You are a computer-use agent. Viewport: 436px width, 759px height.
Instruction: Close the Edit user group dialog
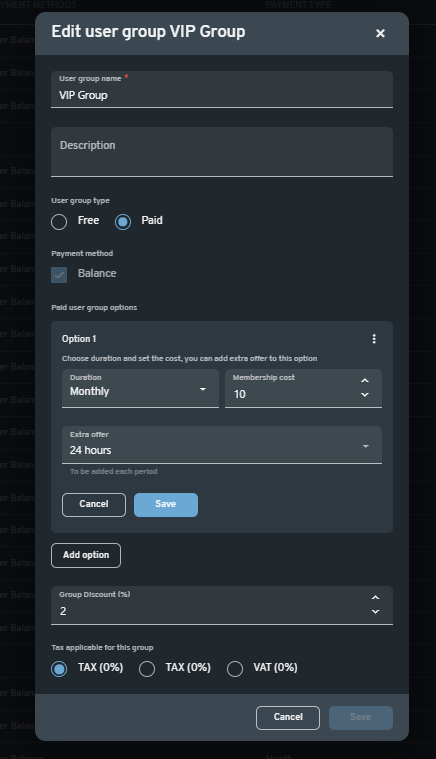pos(380,33)
